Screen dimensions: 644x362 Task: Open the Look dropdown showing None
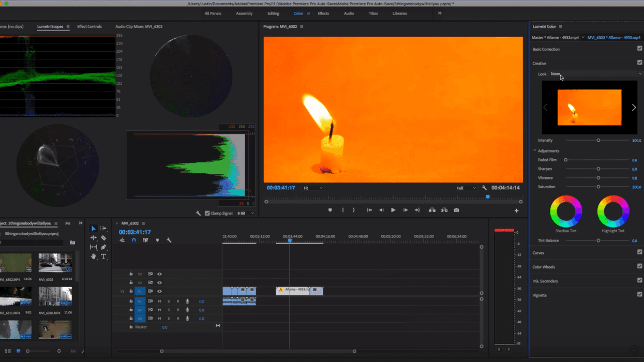coord(596,74)
